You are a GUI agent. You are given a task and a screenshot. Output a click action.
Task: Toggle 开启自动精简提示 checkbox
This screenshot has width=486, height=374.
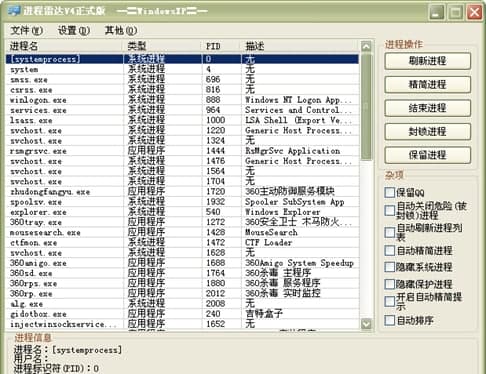coord(389,302)
